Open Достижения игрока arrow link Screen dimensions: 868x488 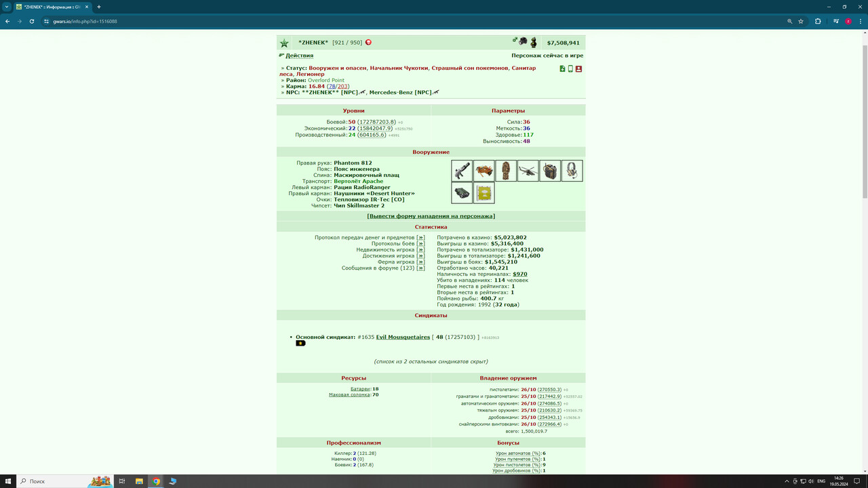(420, 256)
